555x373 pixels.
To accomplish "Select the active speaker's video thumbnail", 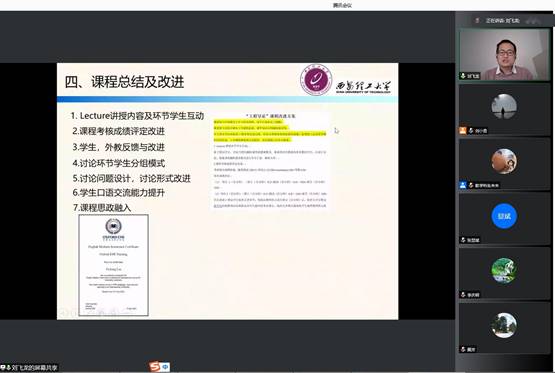I will click(x=504, y=54).
